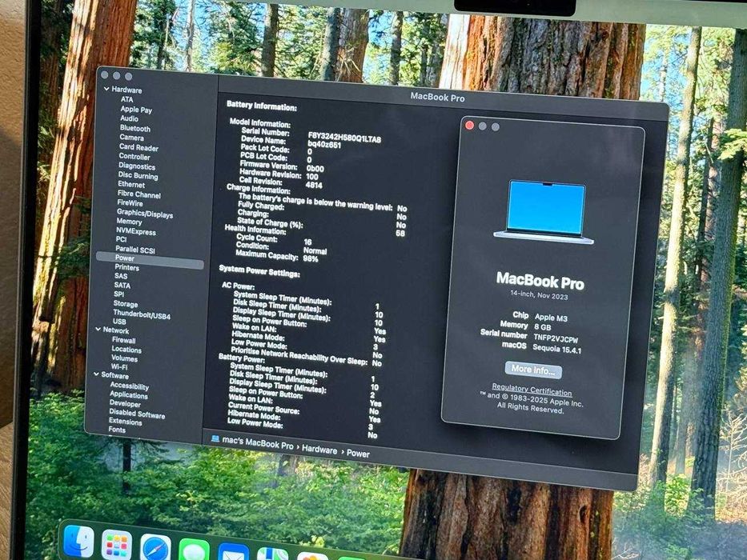Screen dimensions: 747x560
Task: Click "mac's MacBook Pro" in path bar
Action: point(258,443)
